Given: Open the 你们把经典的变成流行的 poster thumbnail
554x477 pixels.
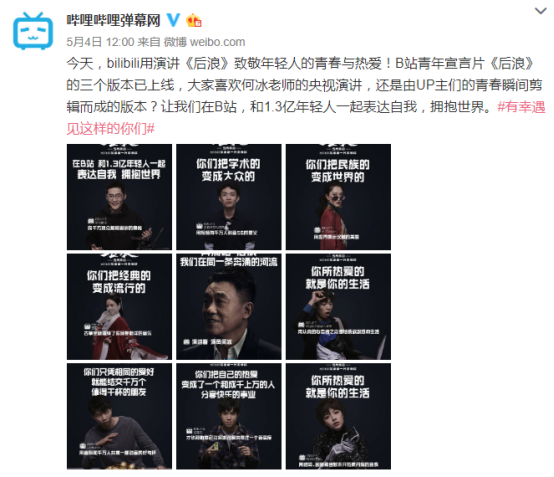Looking at the screenshot, I should pos(119,306).
